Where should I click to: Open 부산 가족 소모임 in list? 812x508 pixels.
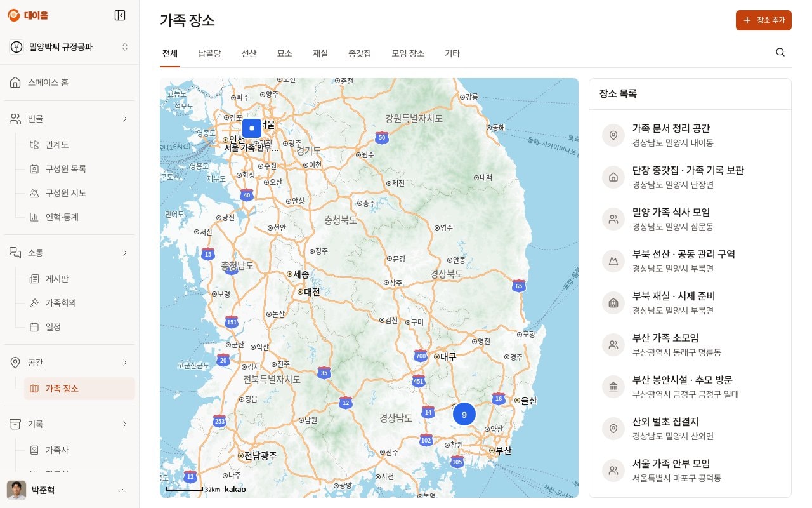[690, 345]
